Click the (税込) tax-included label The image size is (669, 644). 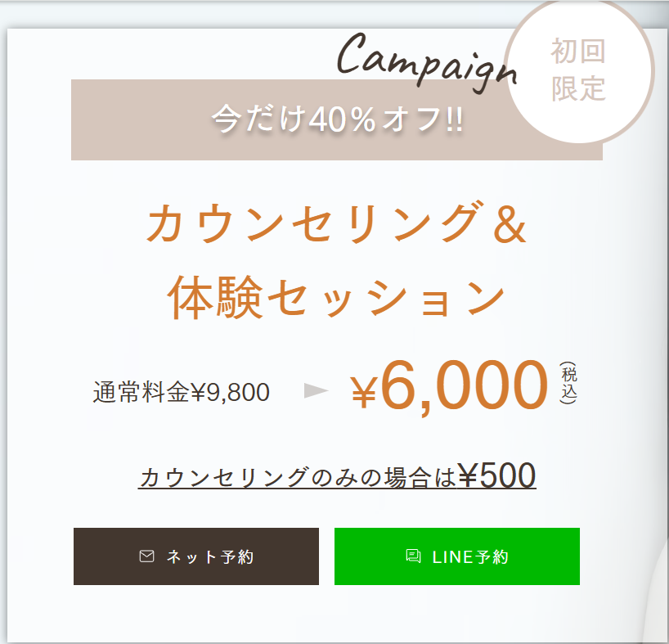coord(569,382)
